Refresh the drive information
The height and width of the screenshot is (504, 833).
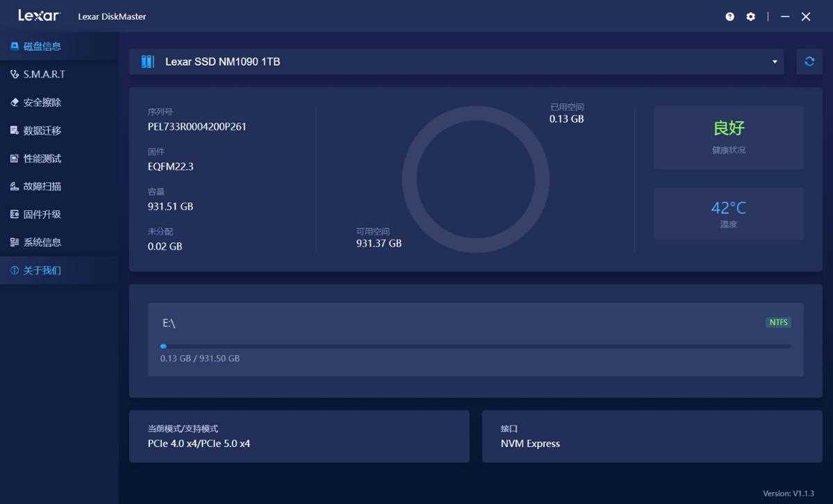(809, 61)
